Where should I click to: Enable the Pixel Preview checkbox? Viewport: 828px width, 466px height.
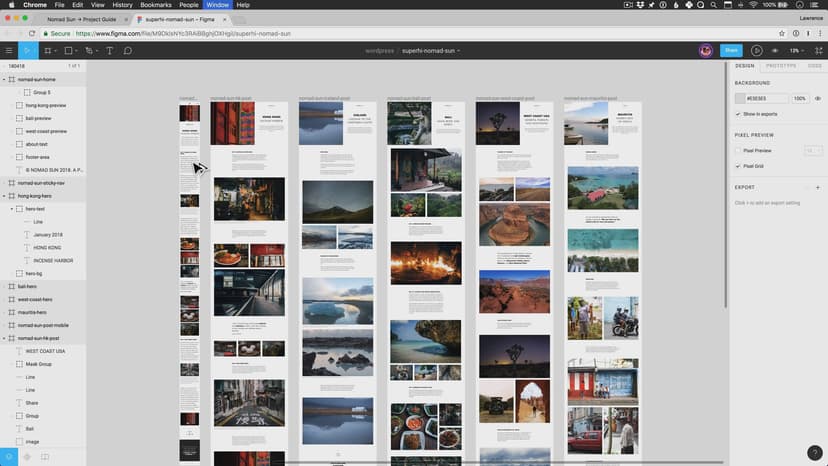[738, 150]
